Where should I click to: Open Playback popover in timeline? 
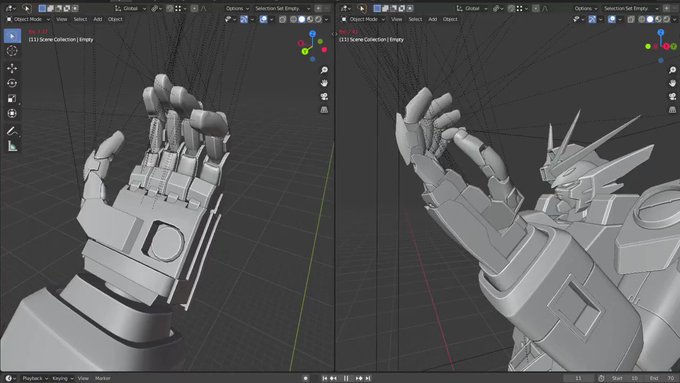pyautogui.click(x=35, y=379)
